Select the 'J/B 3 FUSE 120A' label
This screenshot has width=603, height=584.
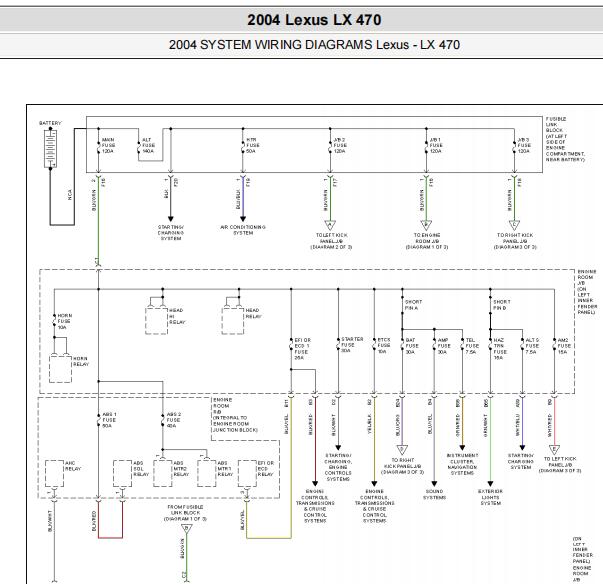click(x=524, y=145)
